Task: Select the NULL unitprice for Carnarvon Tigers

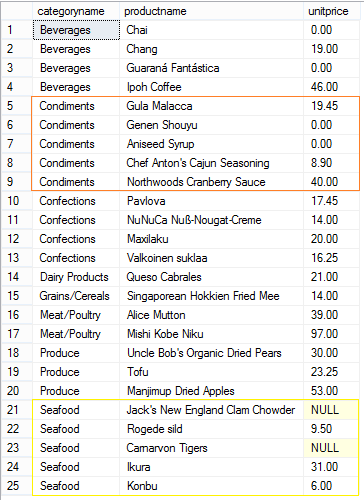Action: tap(332, 448)
